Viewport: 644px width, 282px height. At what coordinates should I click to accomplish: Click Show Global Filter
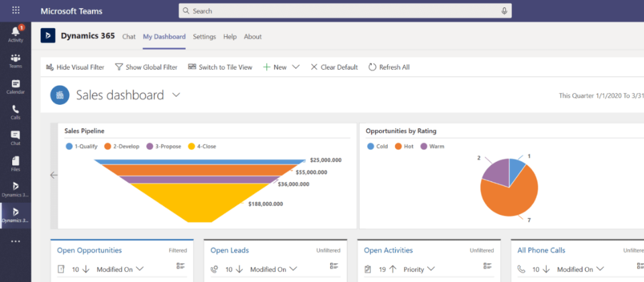[146, 67]
